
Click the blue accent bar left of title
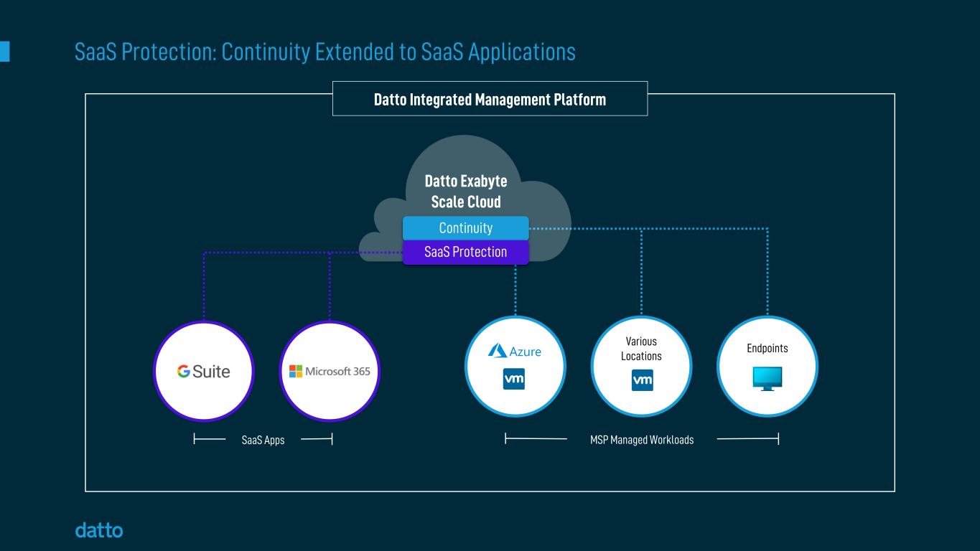pyautogui.click(x=5, y=52)
